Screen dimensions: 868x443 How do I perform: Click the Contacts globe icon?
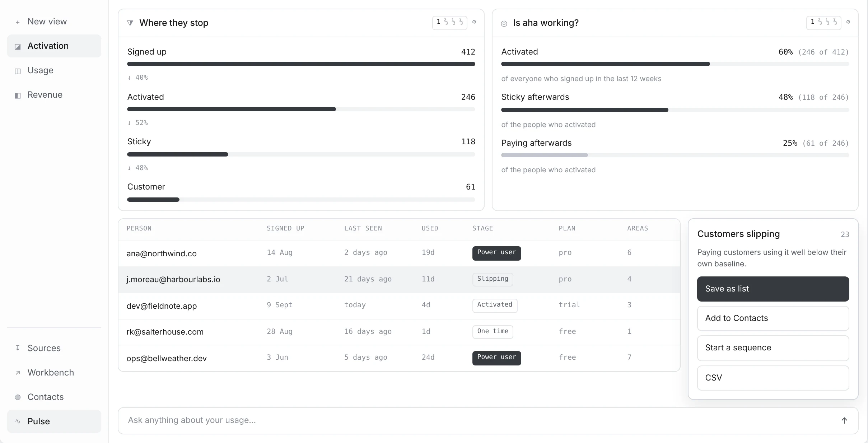click(x=18, y=397)
